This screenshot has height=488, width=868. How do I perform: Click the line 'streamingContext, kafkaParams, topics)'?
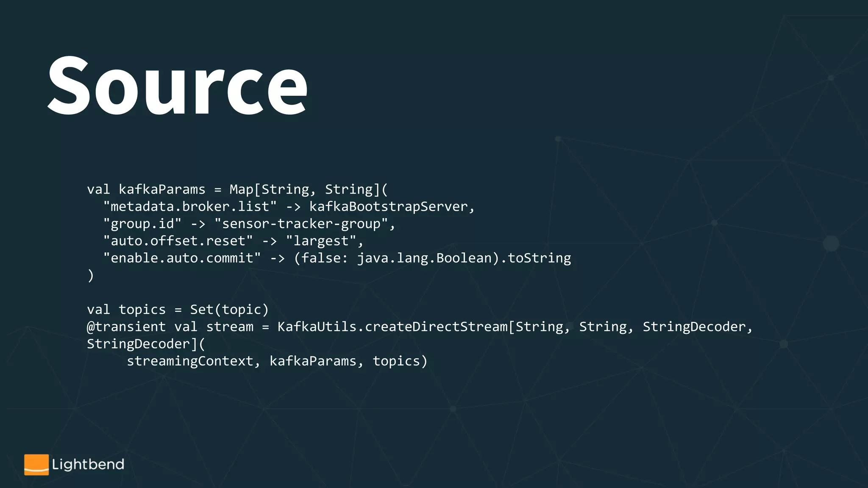coord(278,361)
